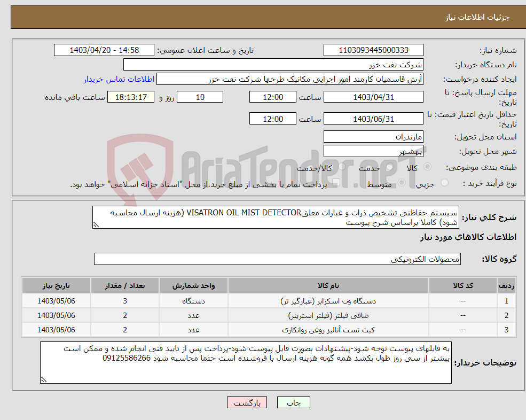
Task: Click the resize handle of the description textarea
Action: (x=96, y=225)
